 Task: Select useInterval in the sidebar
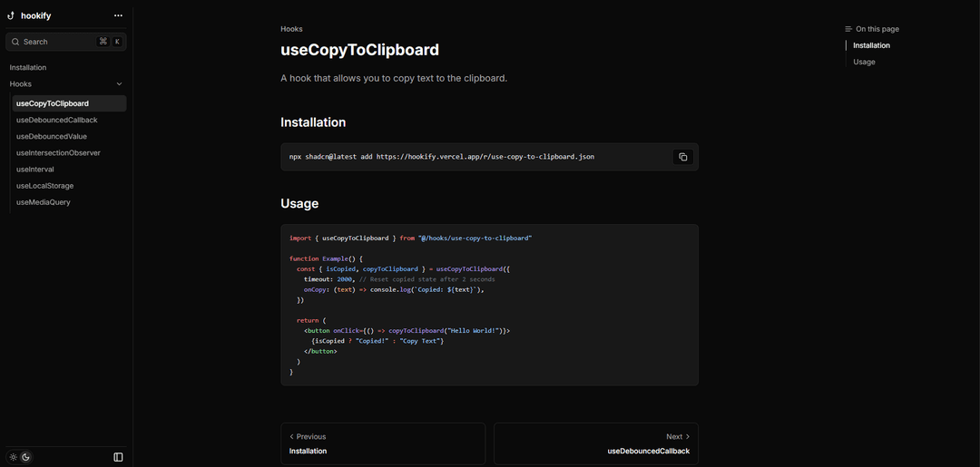point(35,169)
